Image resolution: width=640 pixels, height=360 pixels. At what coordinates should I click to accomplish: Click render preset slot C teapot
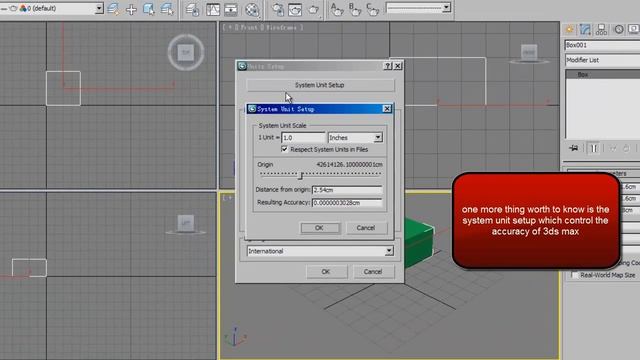tap(372, 9)
